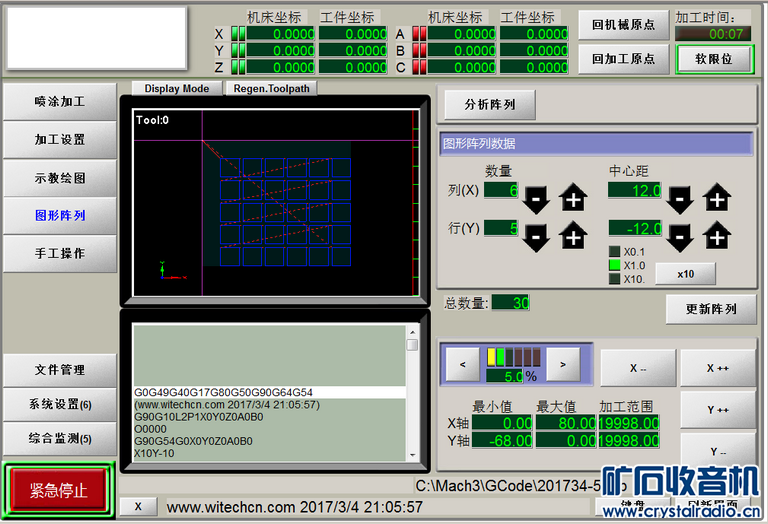
Task: Increase row center distance with plus arrow
Action: [716, 237]
